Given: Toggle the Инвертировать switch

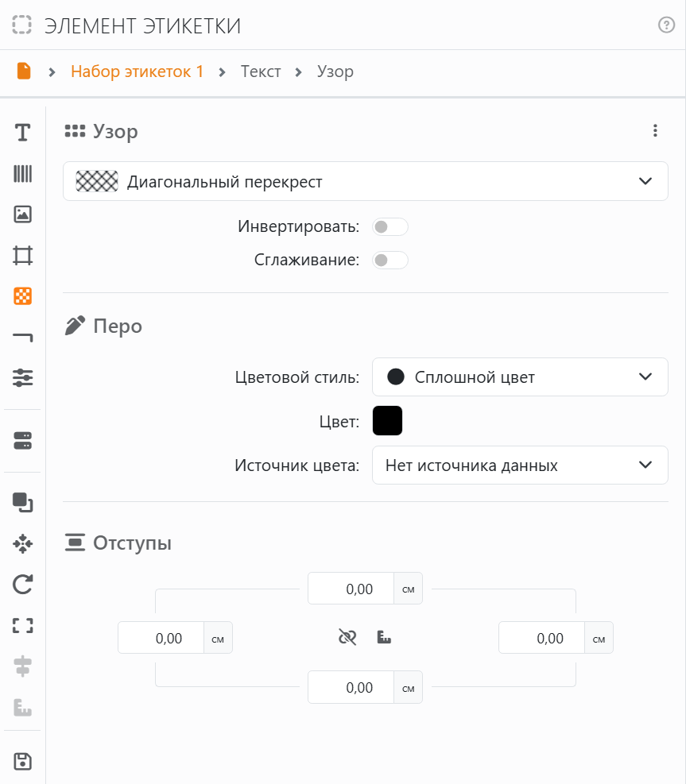Looking at the screenshot, I should pos(390,227).
